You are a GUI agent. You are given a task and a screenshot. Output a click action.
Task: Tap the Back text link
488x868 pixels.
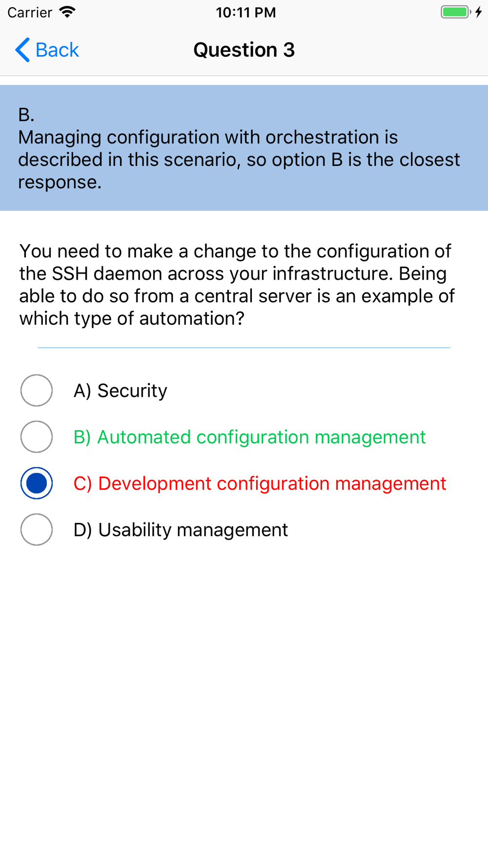57,50
